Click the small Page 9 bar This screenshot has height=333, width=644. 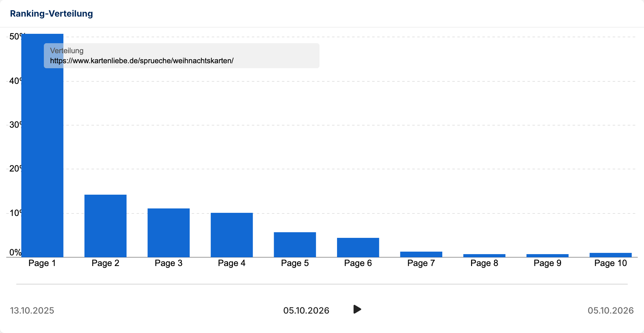pos(548,256)
